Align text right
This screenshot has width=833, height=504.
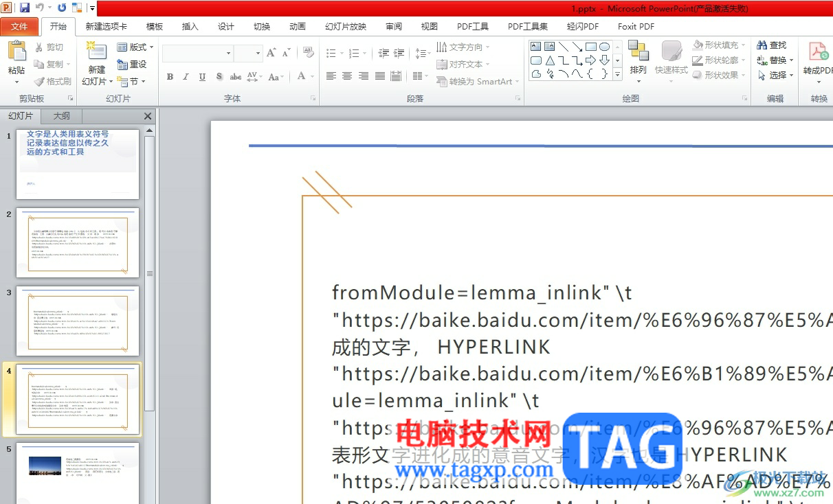point(364,76)
